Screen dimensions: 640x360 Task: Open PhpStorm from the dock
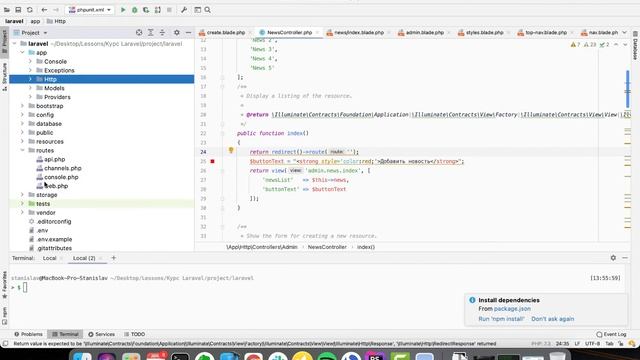pyautogui.click(x=375, y=356)
